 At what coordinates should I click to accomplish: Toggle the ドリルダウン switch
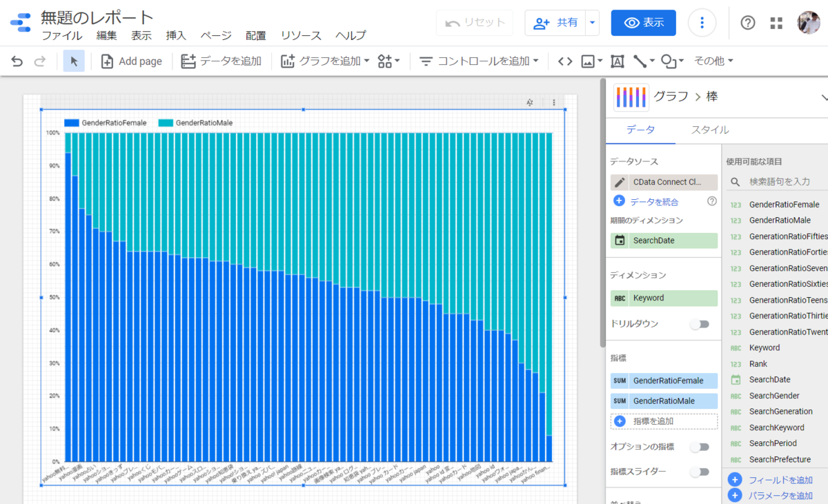[x=700, y=323]
